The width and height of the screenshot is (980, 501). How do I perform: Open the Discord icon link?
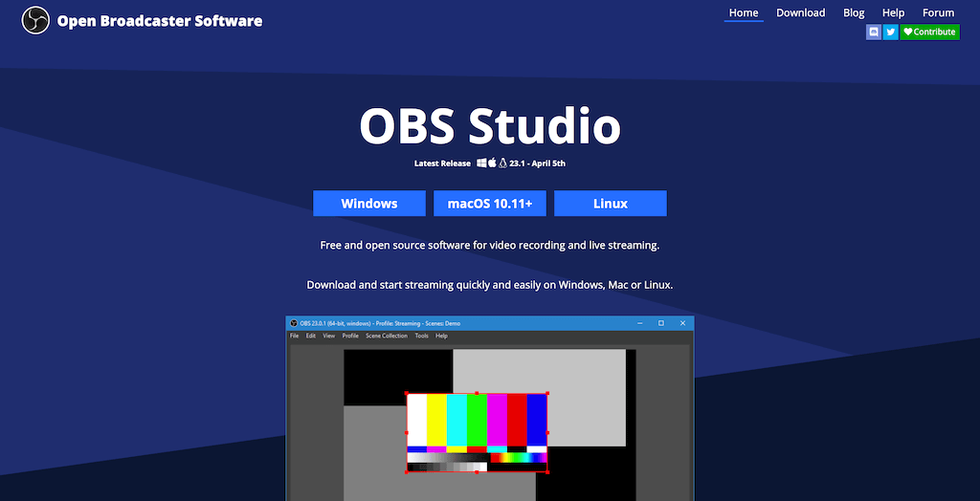click(x=873, y=32)
